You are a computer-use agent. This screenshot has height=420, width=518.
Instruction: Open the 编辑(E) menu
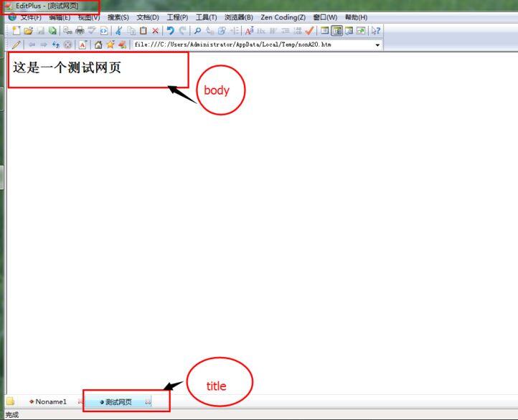click(x=60, y=17)
